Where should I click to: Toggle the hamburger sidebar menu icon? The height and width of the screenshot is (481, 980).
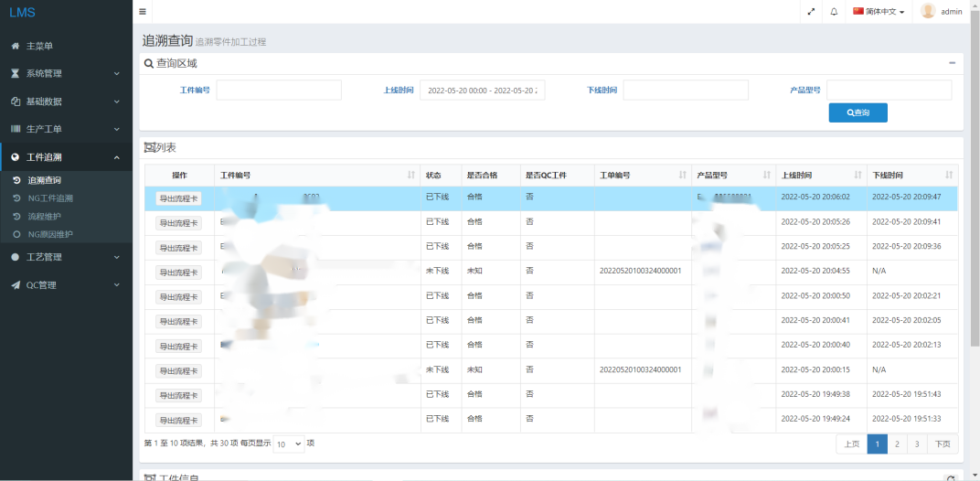click(143, 12)
